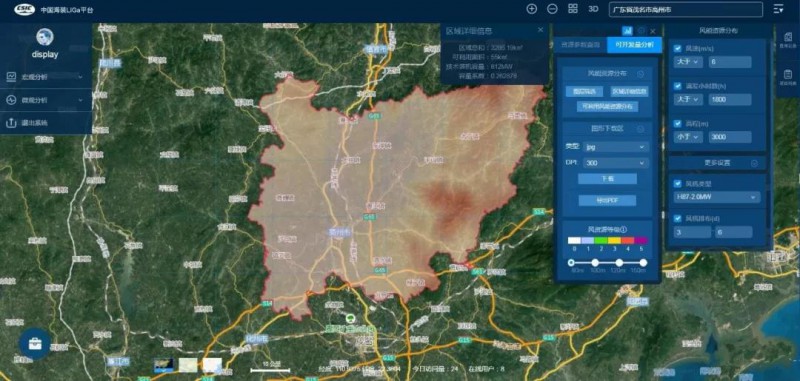Switch to the resource parameter query tab
800x381 pixels.
pos(581,45)
